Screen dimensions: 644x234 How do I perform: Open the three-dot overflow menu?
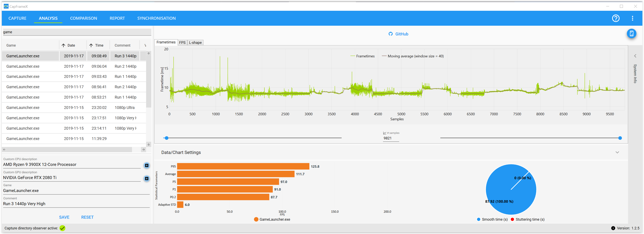(632, 18)
